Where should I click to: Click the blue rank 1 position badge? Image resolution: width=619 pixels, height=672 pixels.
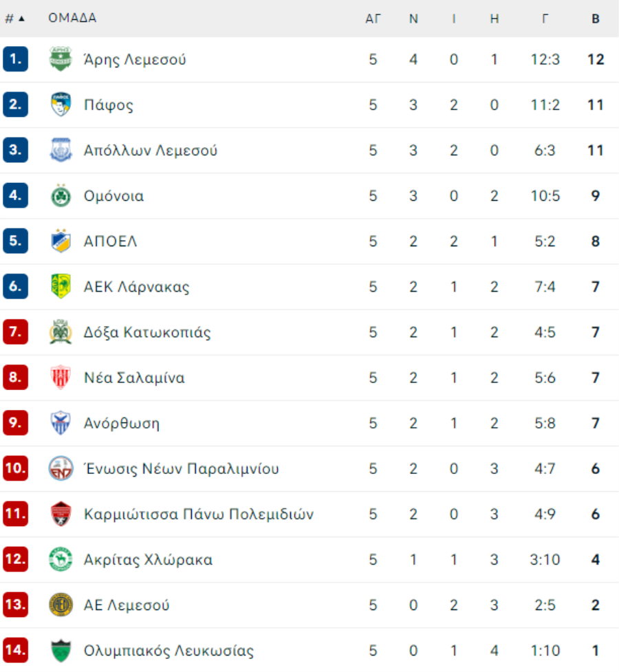click(x=15, y=58)
